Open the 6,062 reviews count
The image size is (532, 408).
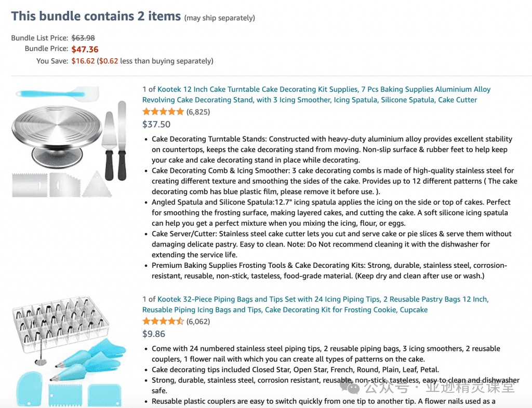pyautogui.click(x=198, y=322)
